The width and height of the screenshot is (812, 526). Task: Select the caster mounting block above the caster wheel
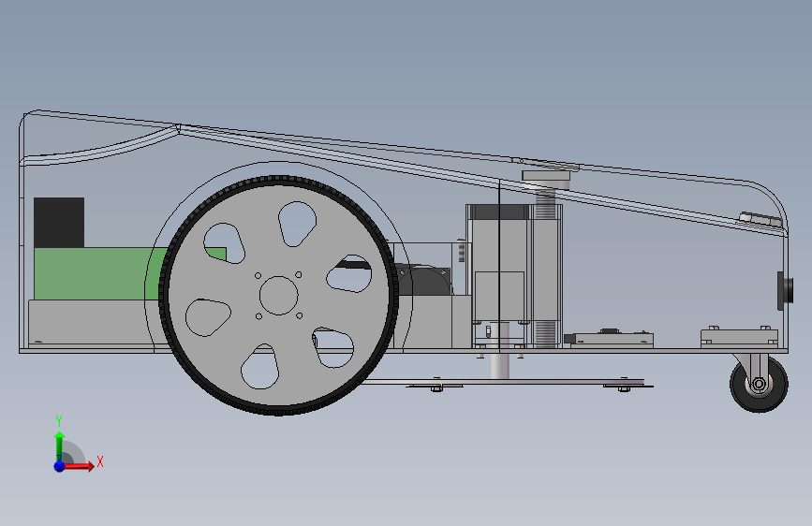[740, 338]
